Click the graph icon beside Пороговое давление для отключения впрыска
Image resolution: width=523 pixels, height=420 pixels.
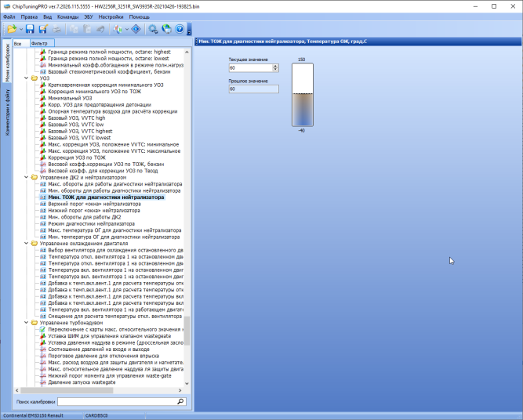(43, 356)
